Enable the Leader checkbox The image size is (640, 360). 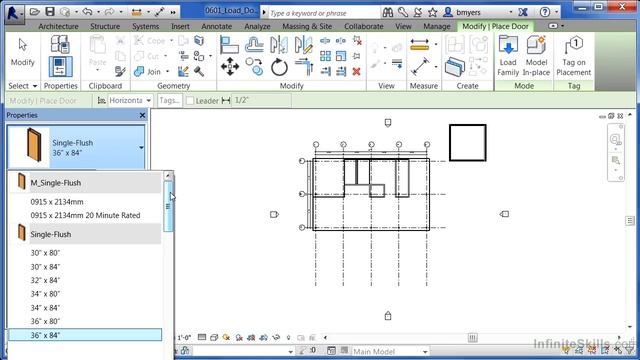(190, 100)
